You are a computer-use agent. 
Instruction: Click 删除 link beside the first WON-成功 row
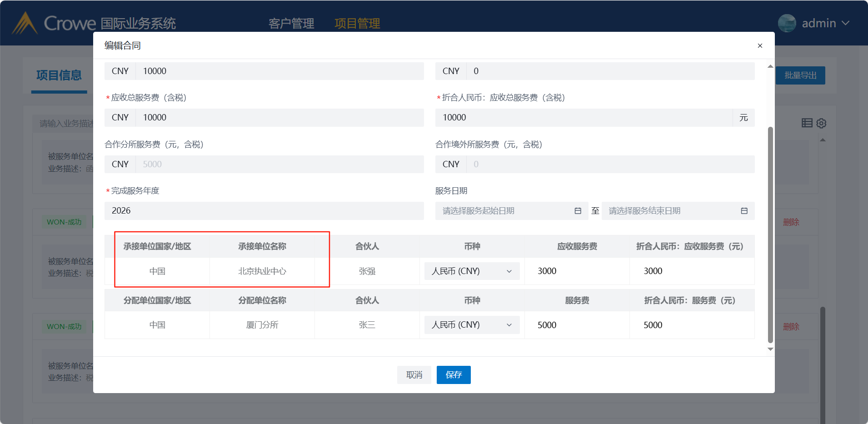point(791,222)
